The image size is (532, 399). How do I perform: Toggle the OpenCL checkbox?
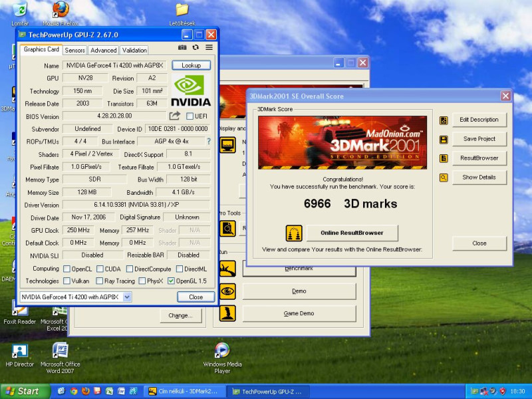67,269
